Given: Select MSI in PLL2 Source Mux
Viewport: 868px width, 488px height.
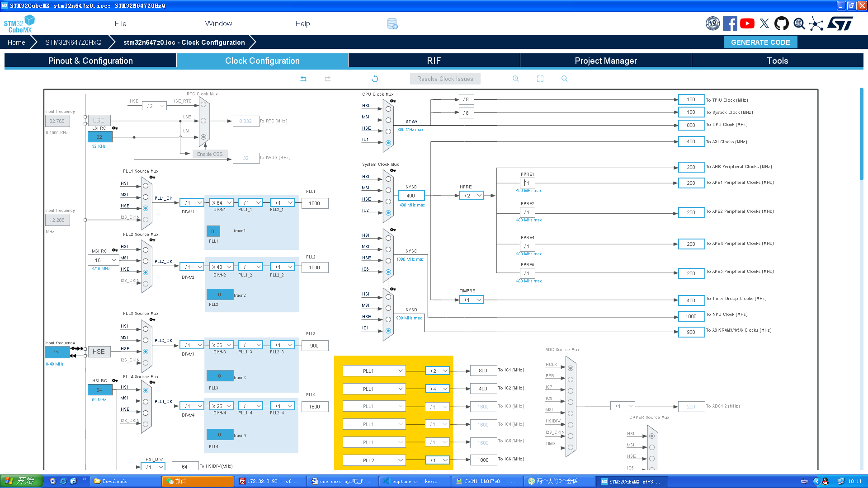Looking at the screenshot, I should coord(146,261).
